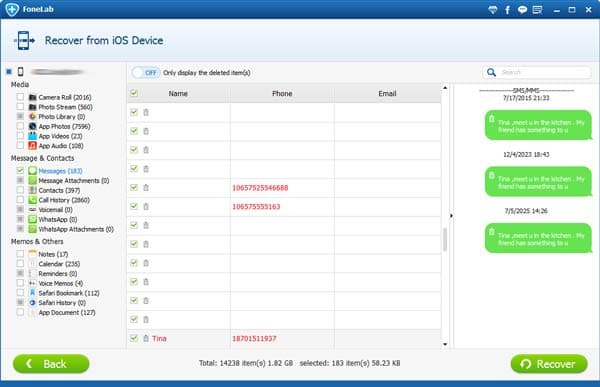The height and width of the screenshot is (387, 600).
Task: Click the list scroll-down arrow
Action: coord(445,344)
